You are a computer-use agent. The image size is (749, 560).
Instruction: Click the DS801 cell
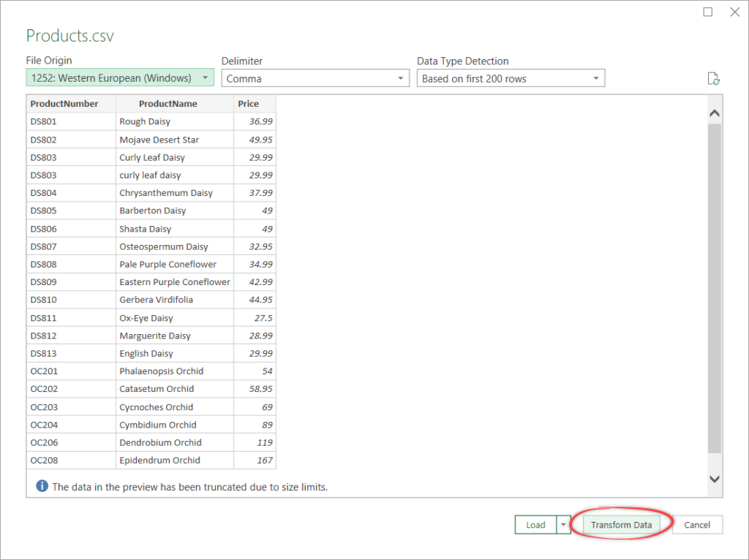(x=71, y=121)
